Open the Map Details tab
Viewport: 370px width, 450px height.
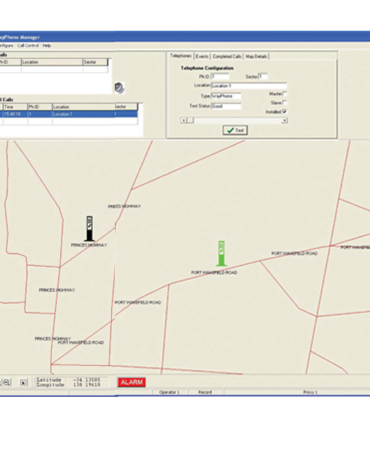(256, 56)
